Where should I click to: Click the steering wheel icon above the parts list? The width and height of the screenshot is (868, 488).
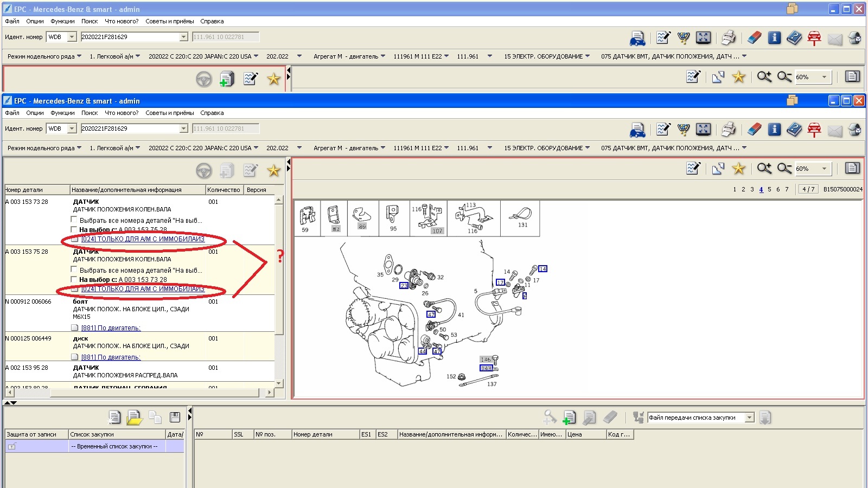[204, 171]
